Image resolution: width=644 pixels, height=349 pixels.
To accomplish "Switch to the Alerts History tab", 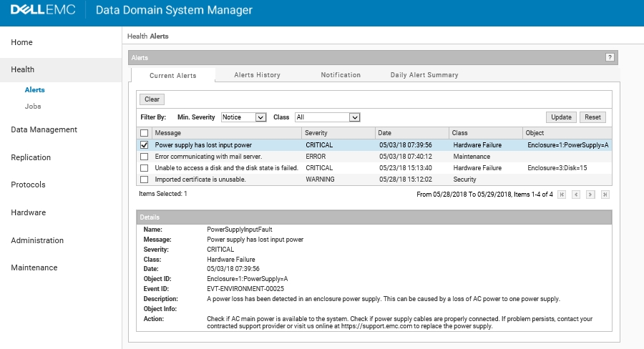I will point(257,75).
